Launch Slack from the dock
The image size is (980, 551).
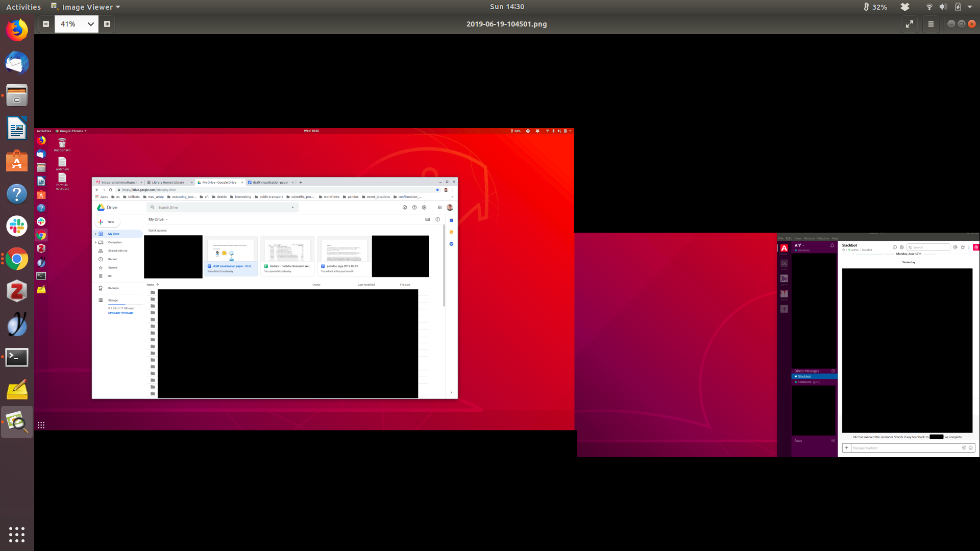(x=17, y=226)
